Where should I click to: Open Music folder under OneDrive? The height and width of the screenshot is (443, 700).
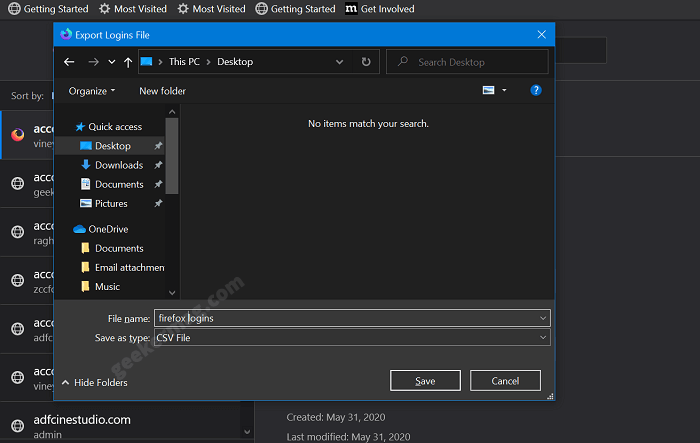(100, 287)
